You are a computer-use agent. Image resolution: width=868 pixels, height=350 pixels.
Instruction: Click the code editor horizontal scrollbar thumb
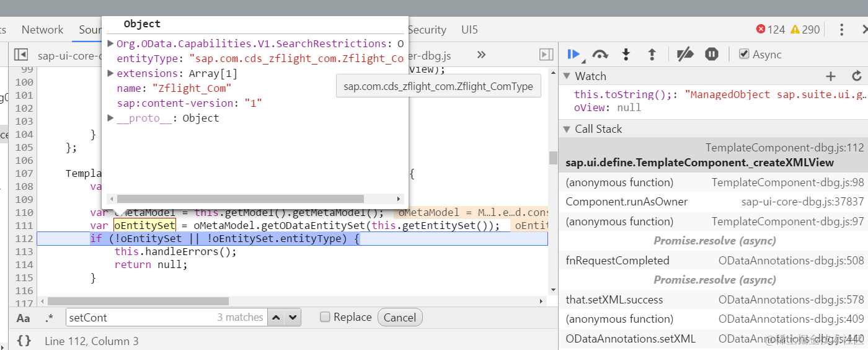click(138, 301)
